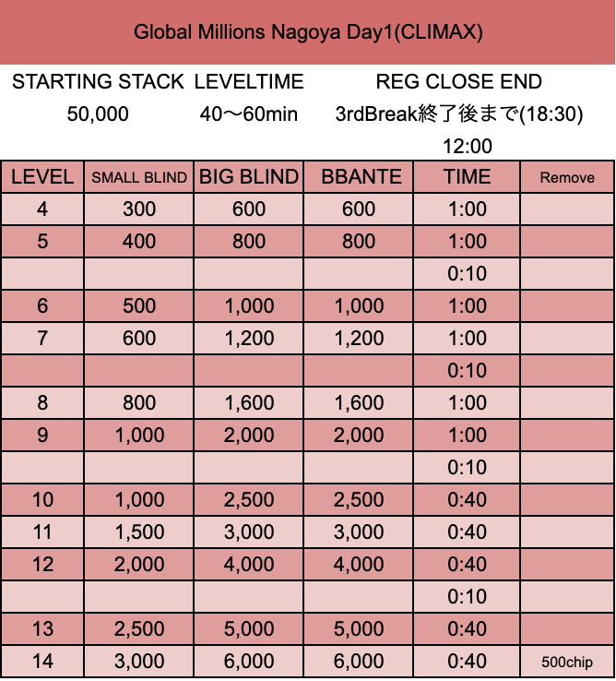Click the BIG BLIND column header
This screenshot has width=616, height=681.
tap(249, 177)
